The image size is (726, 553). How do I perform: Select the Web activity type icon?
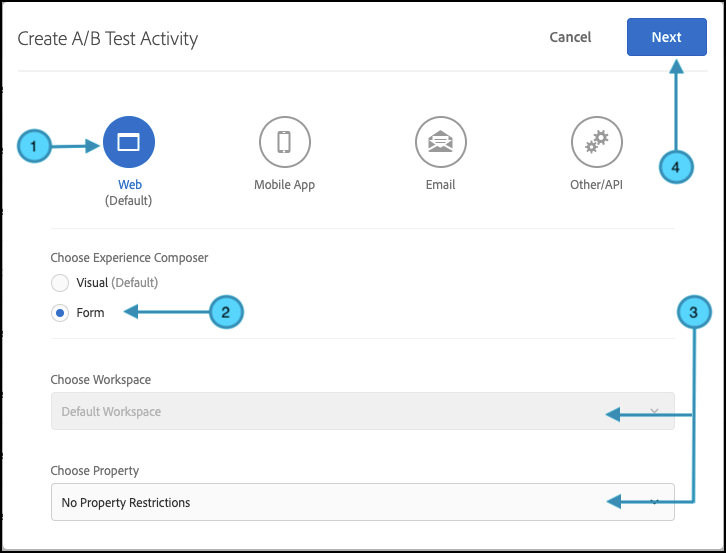pos(129,142)
